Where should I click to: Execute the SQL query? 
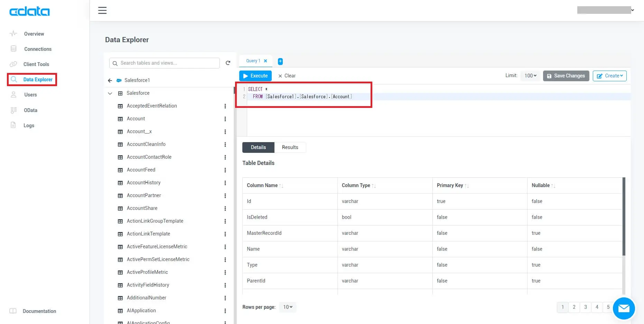pyautogui.click(x=255, y=76)
